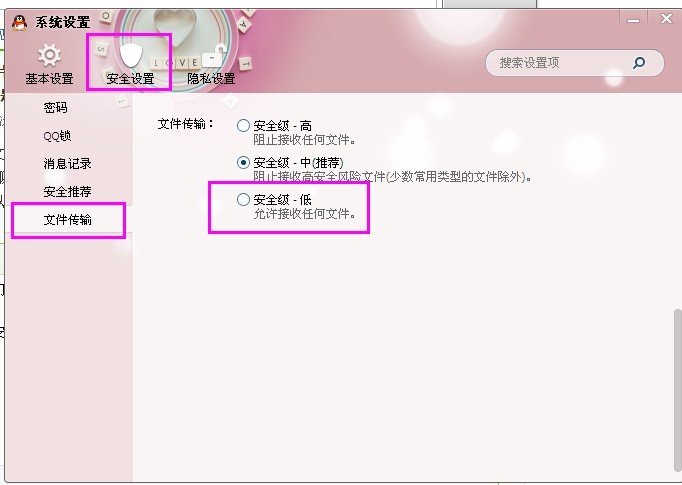Click the QQ penguin logo icon
682x485 pixels.
(x=20, y=22)
